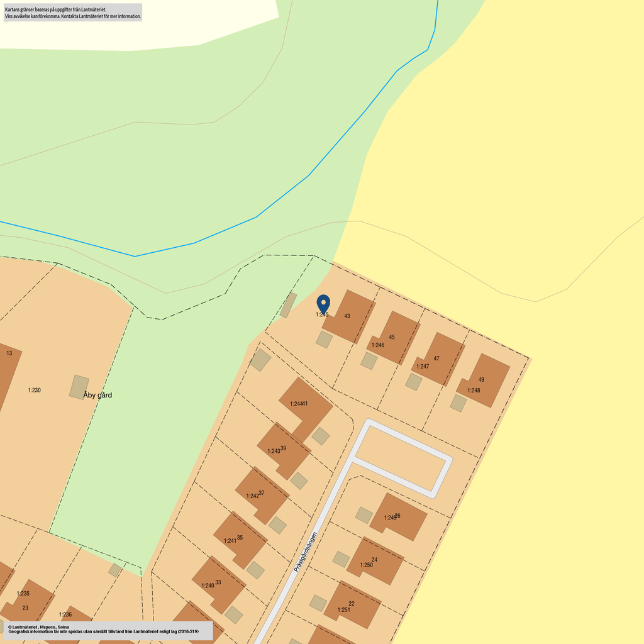This screenshot has height=644, width=644.
Task: Click the blue location pin marker
Action: tap(323, 303)
